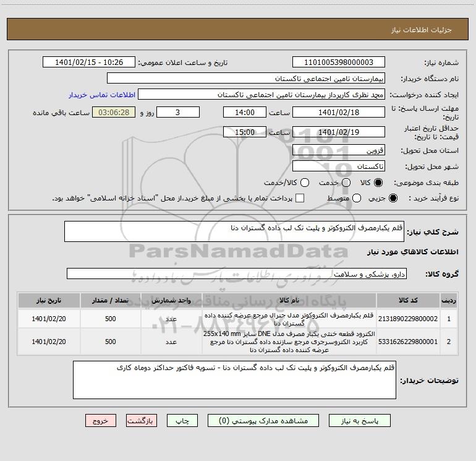Click the اطلاعات کالاهای مورد نیاز section heading
Image resolution: width=476 pixels, height=461 pixels.
pos(413,252)
